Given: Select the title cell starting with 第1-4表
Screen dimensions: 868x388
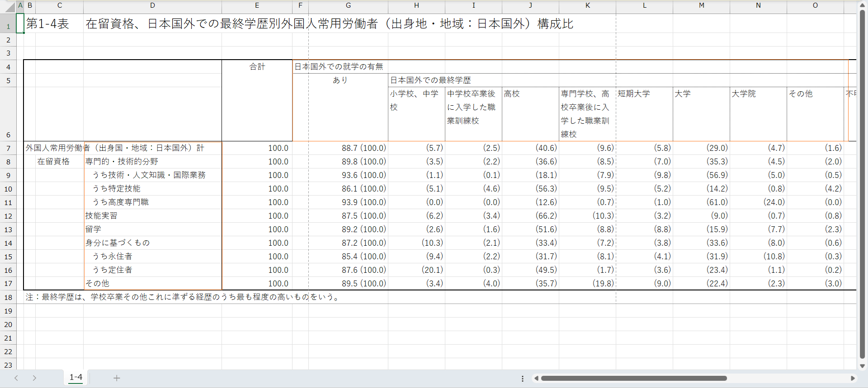Looking at the screenshot, I should pos(47,24).
